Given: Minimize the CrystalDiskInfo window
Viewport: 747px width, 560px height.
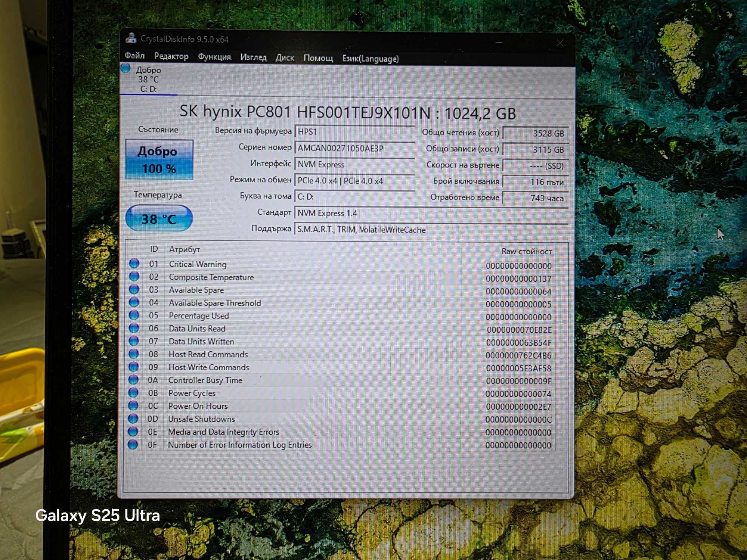Looking at the screenshot, I should [499, 42].
